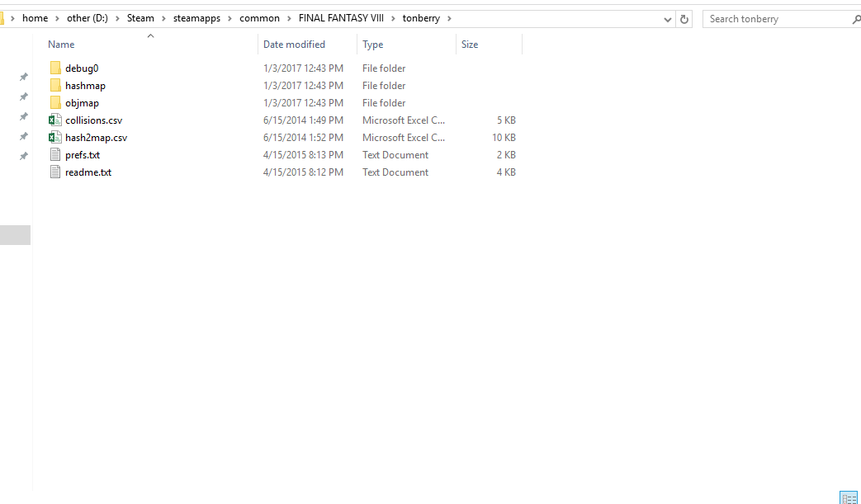Image resolution: width=861 pixels, height=504 pixels.
Task: Select the hashmap folder icon
Action: 55,86
